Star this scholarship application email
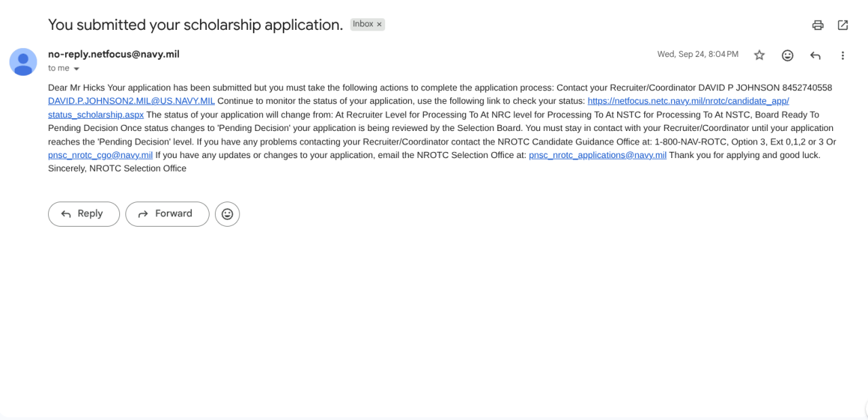The image size is (868, 420). pos(759,56)
